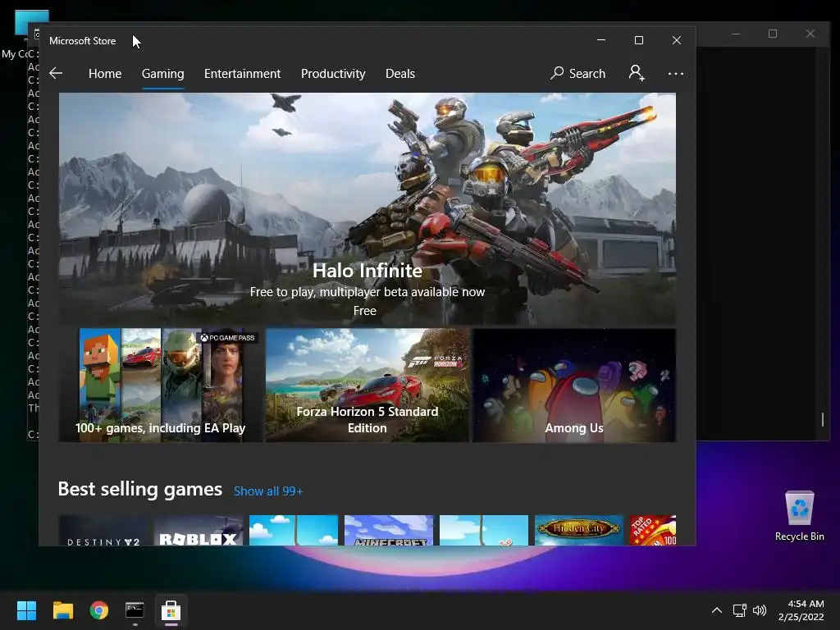
Task: Open the Top Rated game thumbnail
Action: pos(653,531)
